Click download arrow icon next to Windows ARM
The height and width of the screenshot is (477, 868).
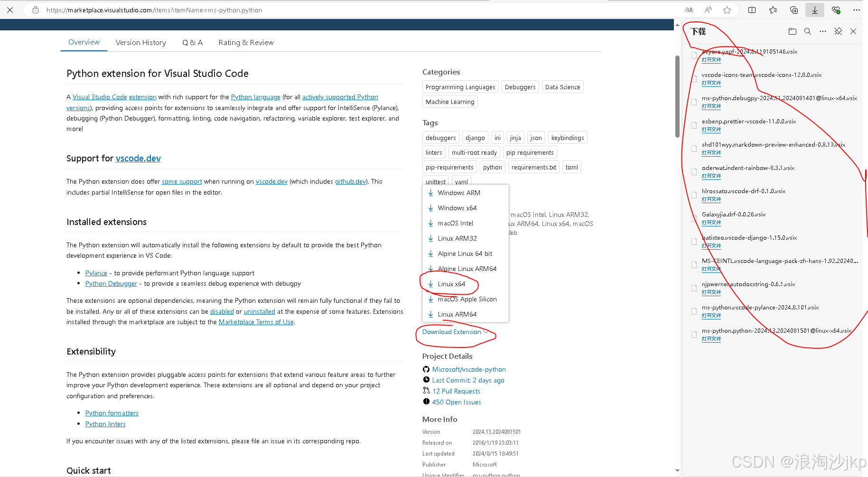[x=430, y=193]
